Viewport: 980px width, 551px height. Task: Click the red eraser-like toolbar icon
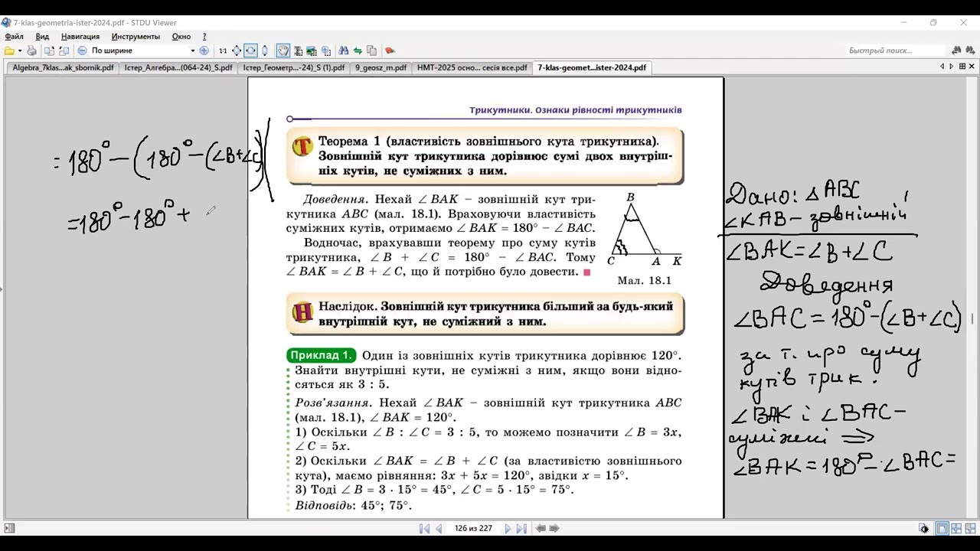pyautogui.click(x=390, y=51)
